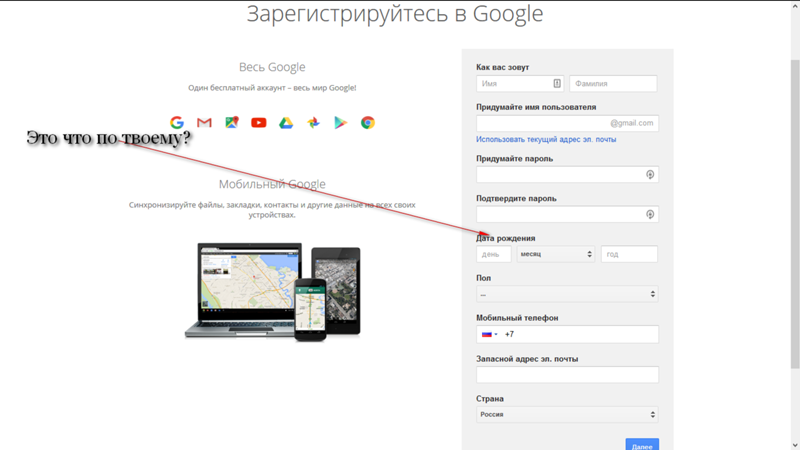The height and width of the screenshot is (450, 800).
Task: Click the 'Пол' label
Action: (x=483, y=278)
